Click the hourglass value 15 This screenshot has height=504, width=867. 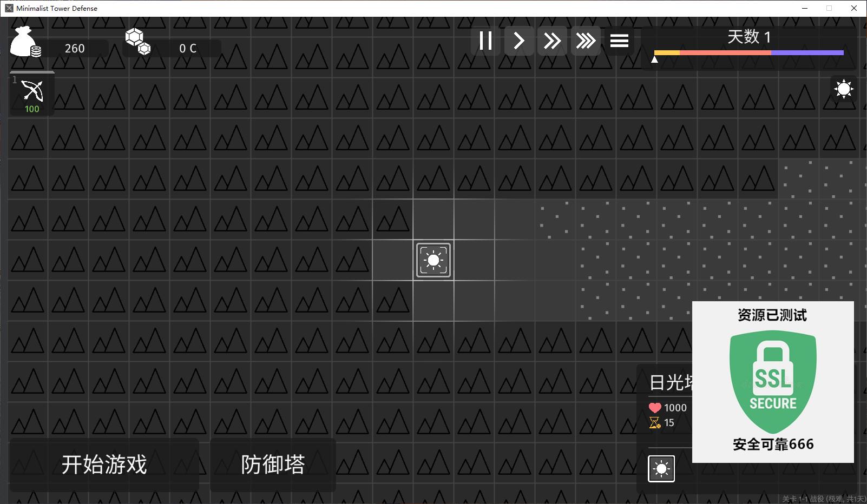tap(669, 423)
